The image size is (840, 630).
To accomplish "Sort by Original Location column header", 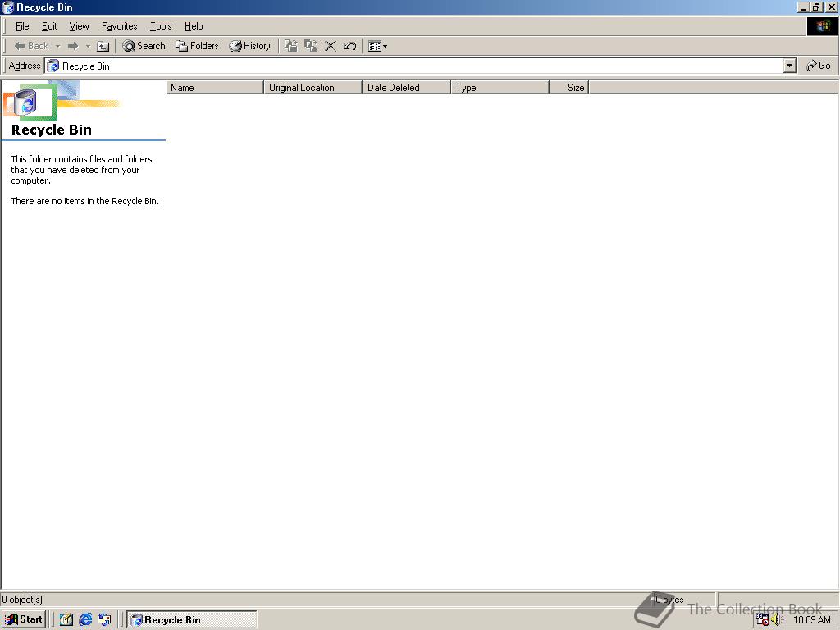I will point(313,87).
